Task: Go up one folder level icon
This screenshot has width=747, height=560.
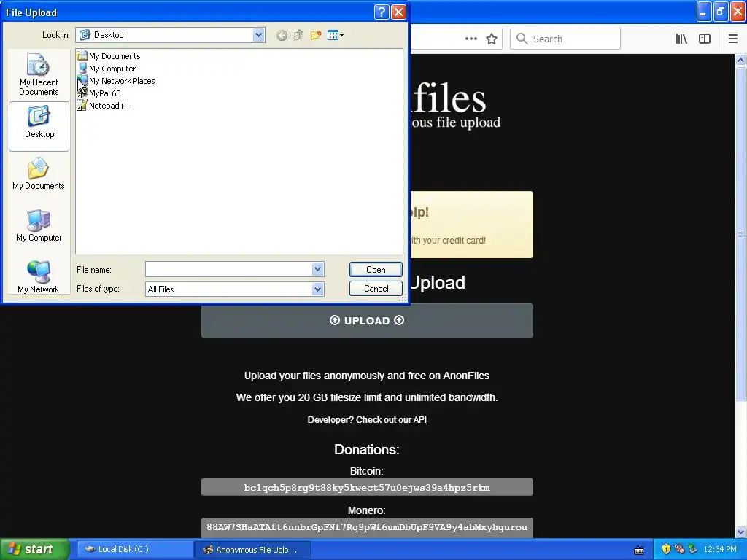Action: coord(298,35)
